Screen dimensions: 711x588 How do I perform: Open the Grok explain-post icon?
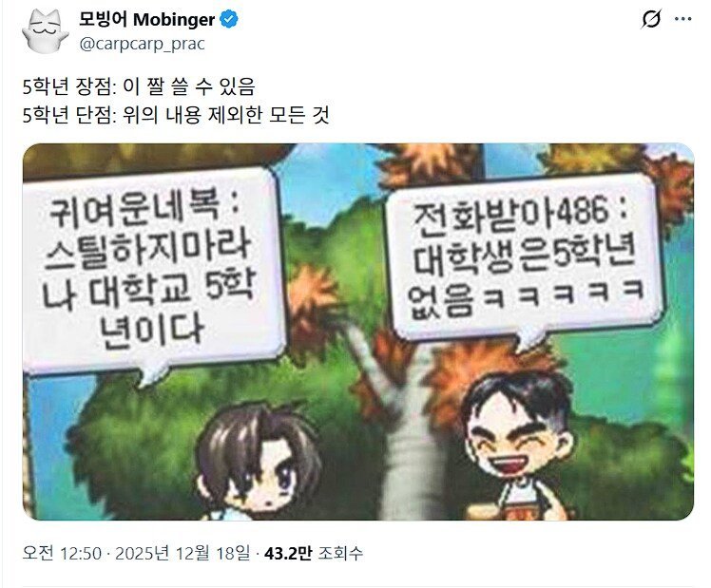[652, 19]
